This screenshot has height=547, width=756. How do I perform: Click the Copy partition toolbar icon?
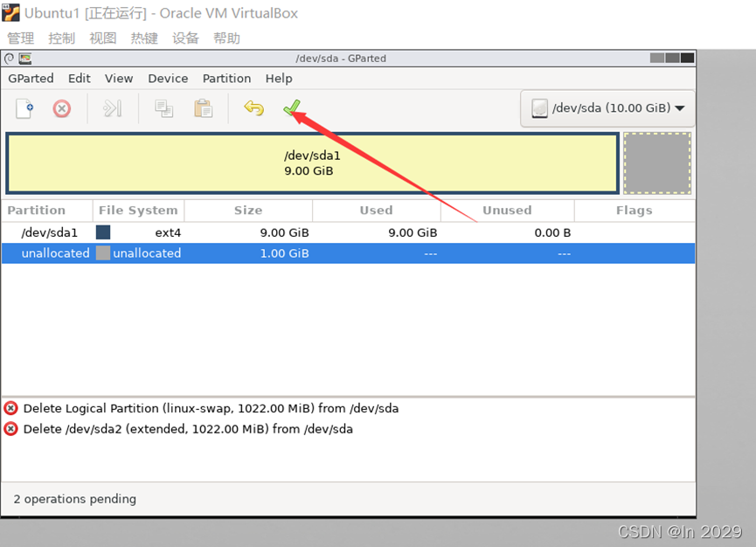tap(164, 108)
